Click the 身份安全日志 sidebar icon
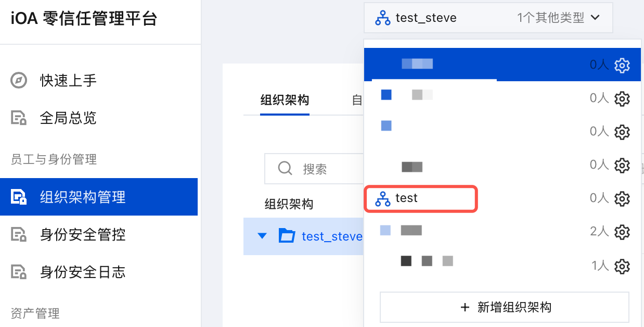The image size is (644, 327). click(x=19, y=272)
